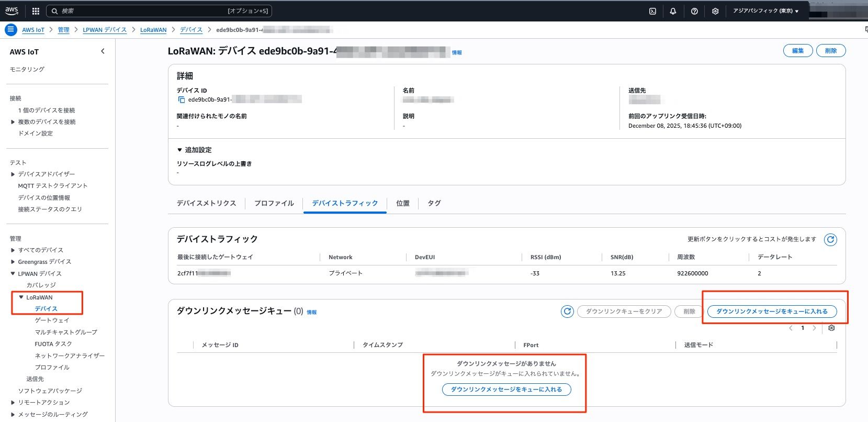Open カバレッジ in sidebar
Viewport: 868px width, 422px height.
coord(41,285)
